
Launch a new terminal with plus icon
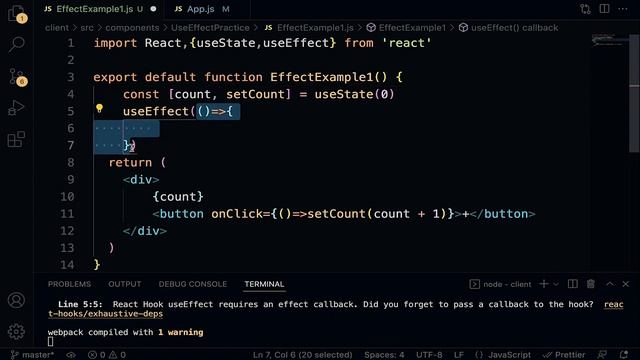click(544, 284)
